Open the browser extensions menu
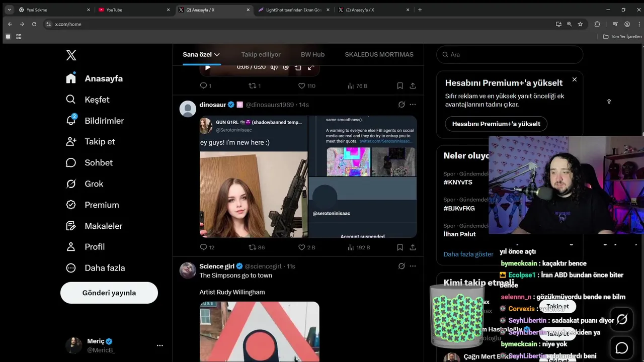This screenshot has width=644, height=362. (597, 24)
